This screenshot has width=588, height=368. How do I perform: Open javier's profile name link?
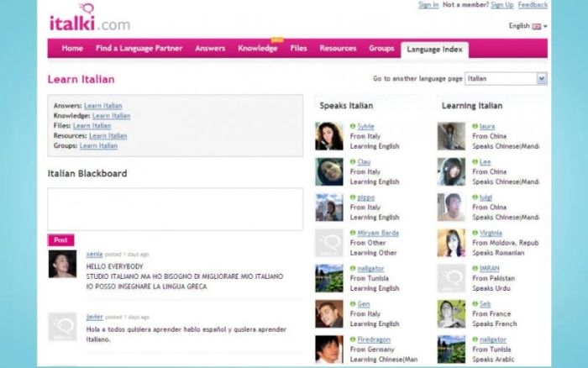coord(94,317)
